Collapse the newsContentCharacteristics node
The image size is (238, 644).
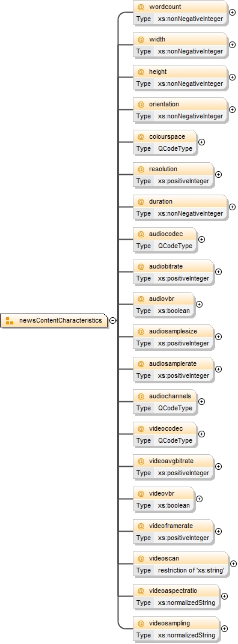(112, 320)
